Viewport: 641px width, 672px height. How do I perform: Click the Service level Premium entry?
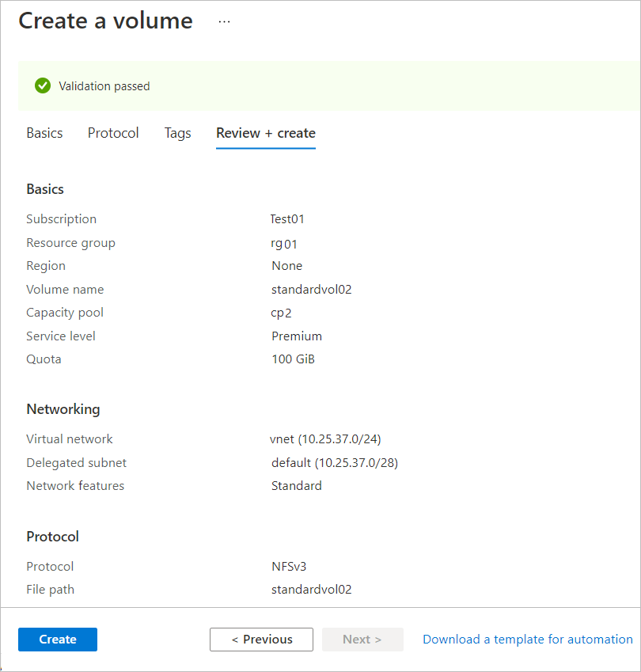click(x=297, y=336)
